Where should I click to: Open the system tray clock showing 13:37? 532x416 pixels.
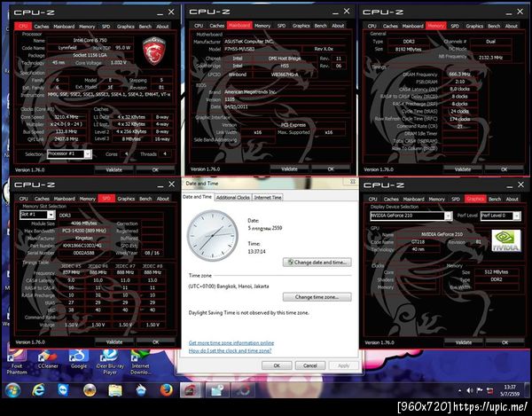click(510, 390)
